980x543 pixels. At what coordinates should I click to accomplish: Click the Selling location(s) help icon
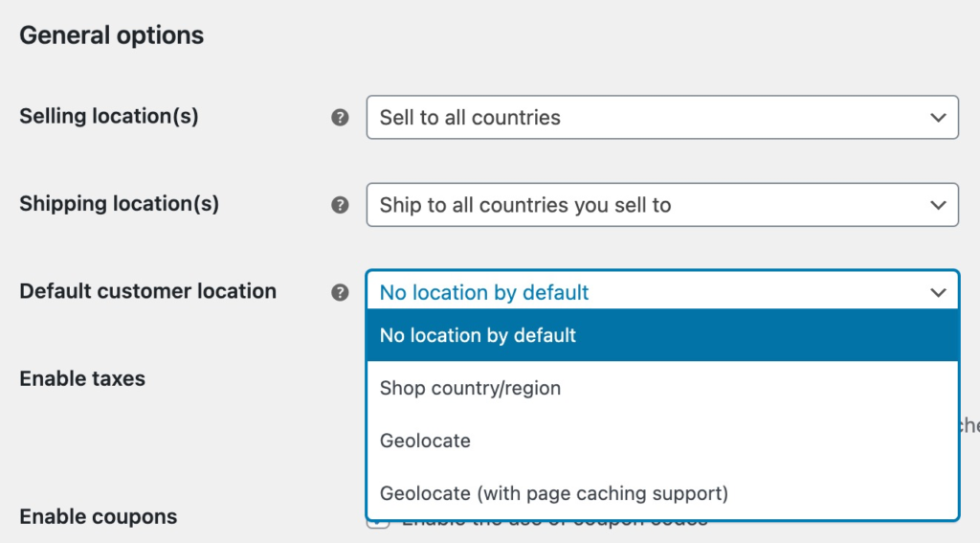click(x=340, y=118)
